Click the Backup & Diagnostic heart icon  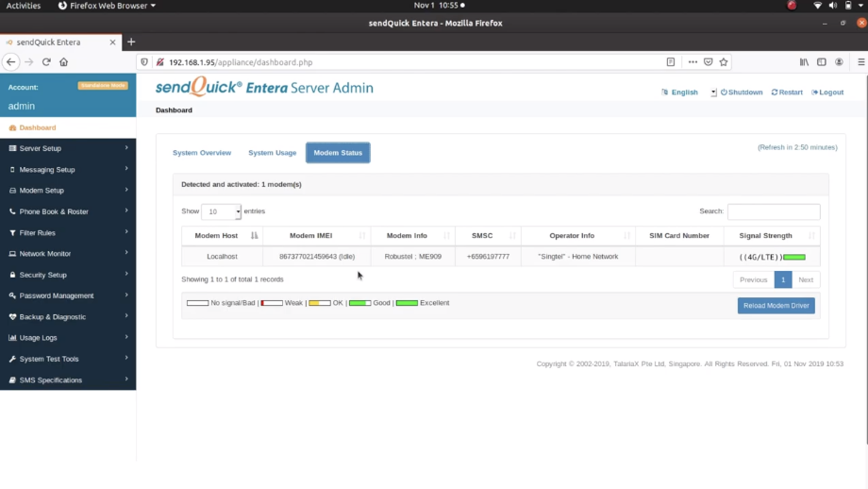[x=12, y=317]
